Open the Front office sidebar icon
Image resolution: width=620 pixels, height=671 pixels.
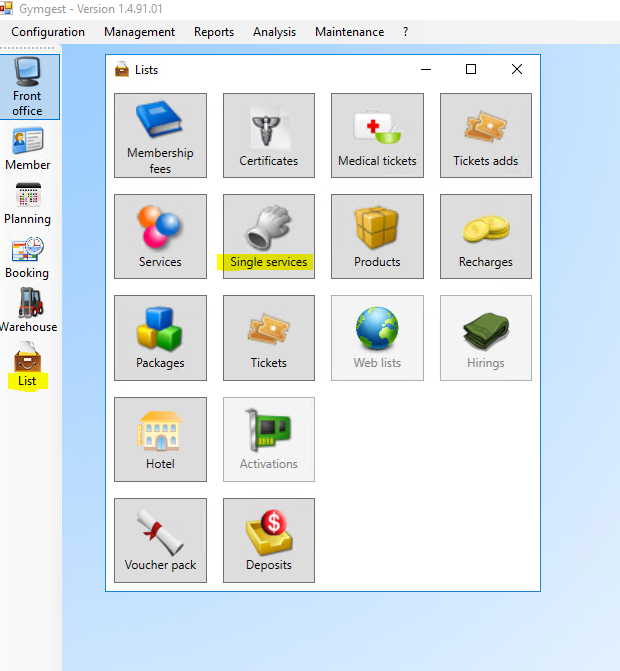[x=28, y=87]
